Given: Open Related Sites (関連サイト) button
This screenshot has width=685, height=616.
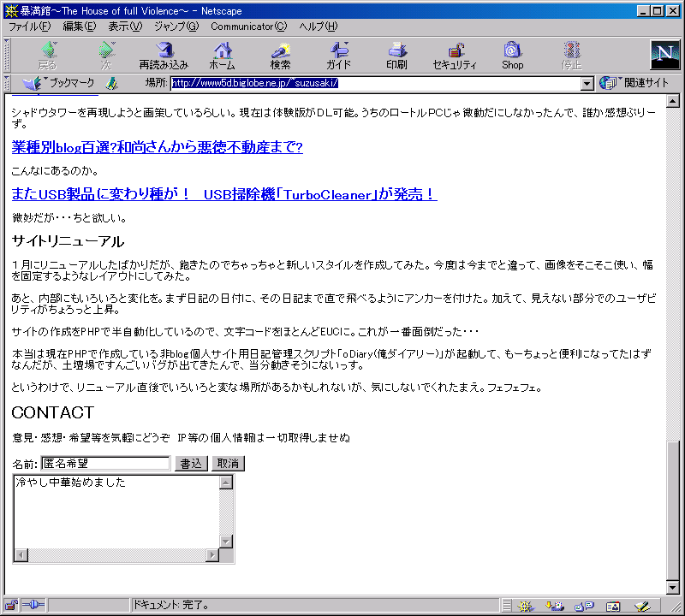Looking at the screenshot, I should point(634,82).
